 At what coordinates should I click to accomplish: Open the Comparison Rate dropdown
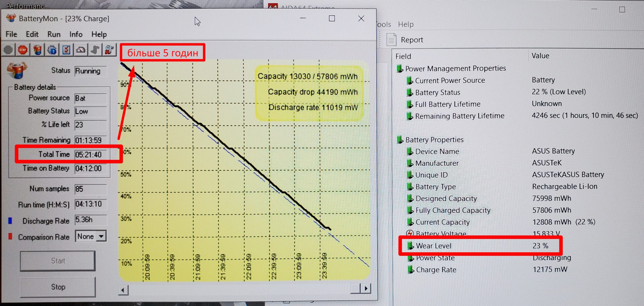(101, 236)
